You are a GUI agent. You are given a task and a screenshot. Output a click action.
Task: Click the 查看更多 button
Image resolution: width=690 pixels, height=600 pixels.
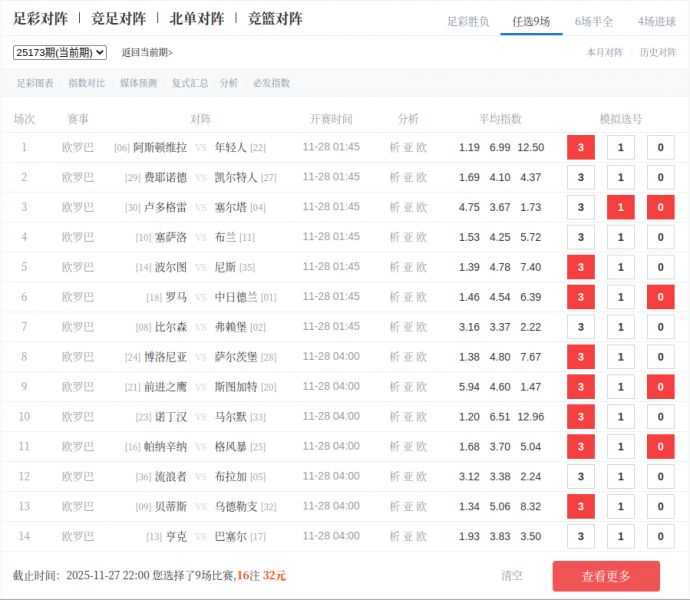(606, 576)
